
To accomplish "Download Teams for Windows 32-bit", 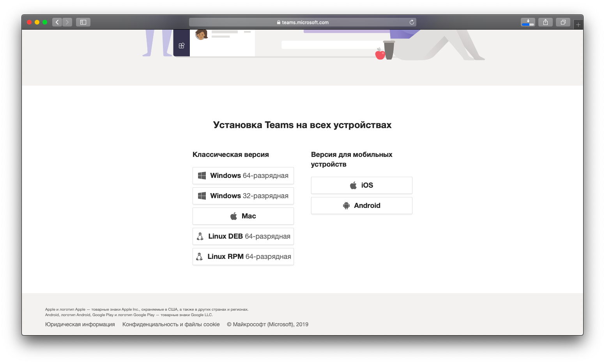I will click(243, 196).
